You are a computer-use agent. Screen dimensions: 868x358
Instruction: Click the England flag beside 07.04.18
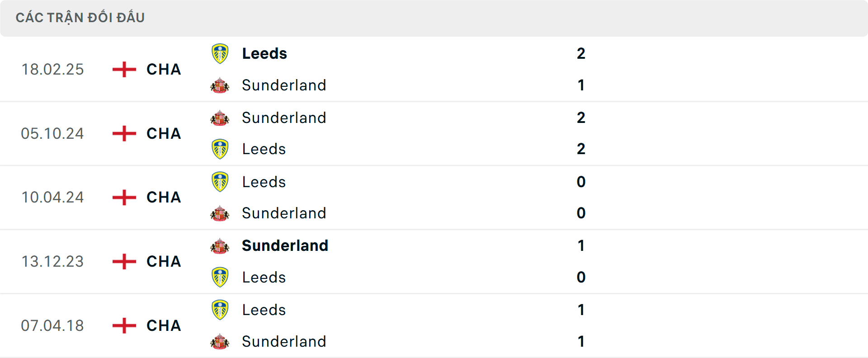123,326
